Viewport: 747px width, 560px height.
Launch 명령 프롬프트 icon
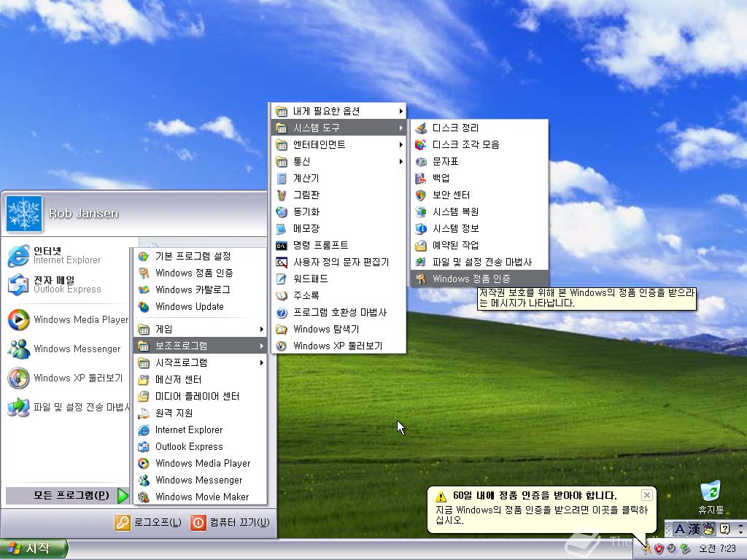(282, 245)
